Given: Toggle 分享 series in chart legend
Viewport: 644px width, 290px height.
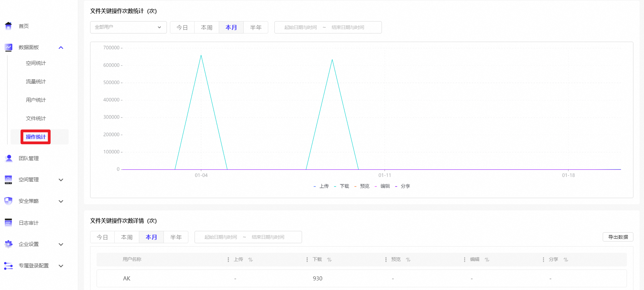Looking at the screenshot, I should [402, 186].
